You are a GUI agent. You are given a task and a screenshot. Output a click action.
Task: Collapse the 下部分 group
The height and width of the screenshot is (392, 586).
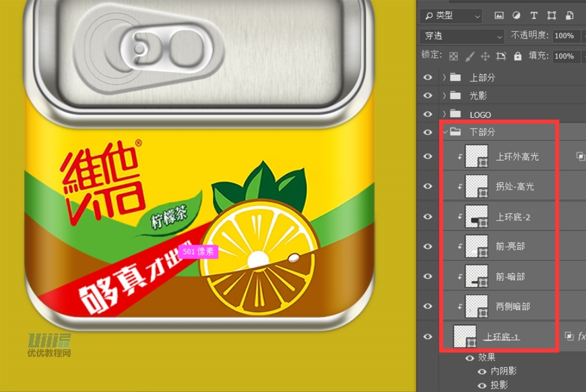click(445, 132)
